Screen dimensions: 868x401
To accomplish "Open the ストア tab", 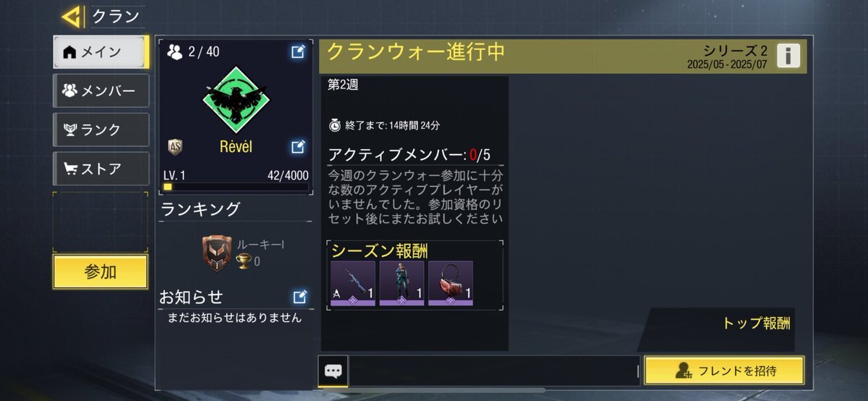I will 101,169.
